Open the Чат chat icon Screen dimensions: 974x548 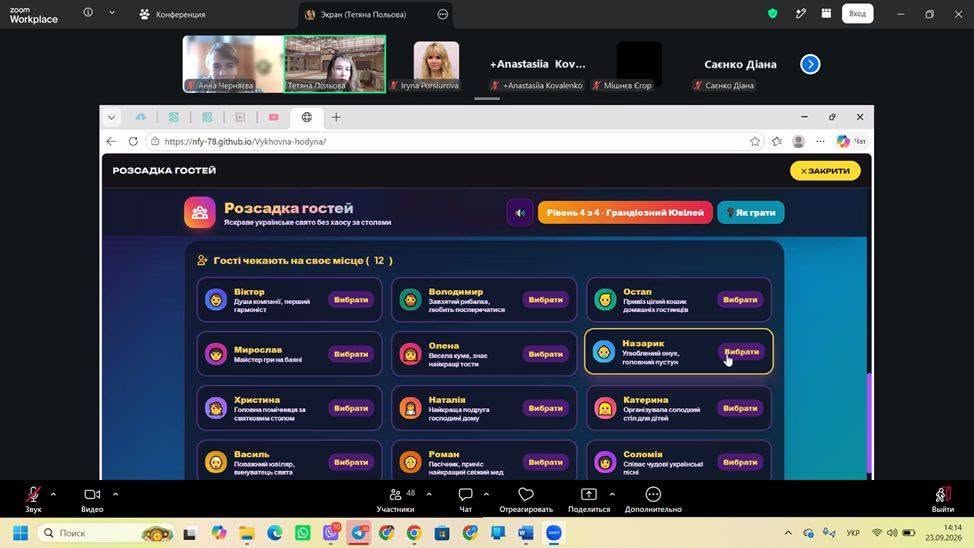pos(465,495)
